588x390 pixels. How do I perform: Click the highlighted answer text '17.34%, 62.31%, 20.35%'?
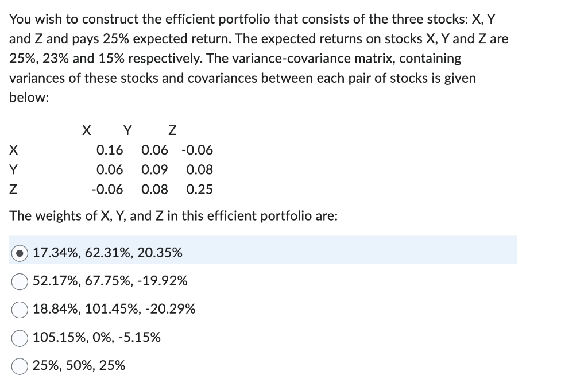[107, 253]
